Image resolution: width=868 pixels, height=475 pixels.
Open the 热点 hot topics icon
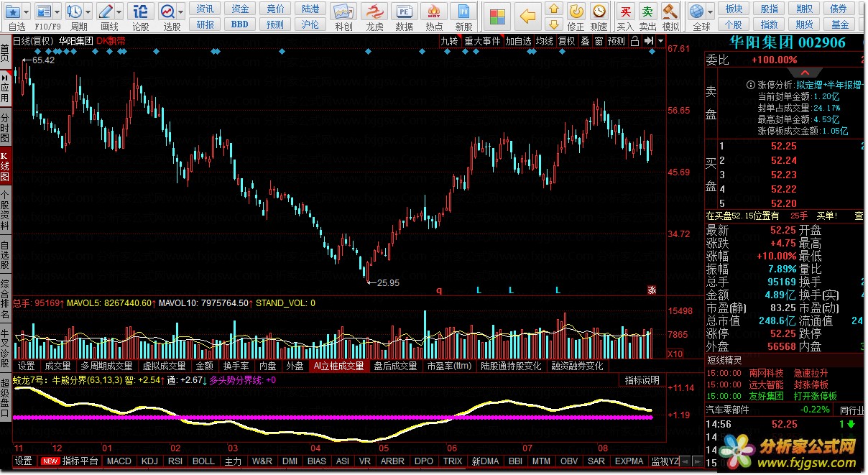click(x=434, y=12)
